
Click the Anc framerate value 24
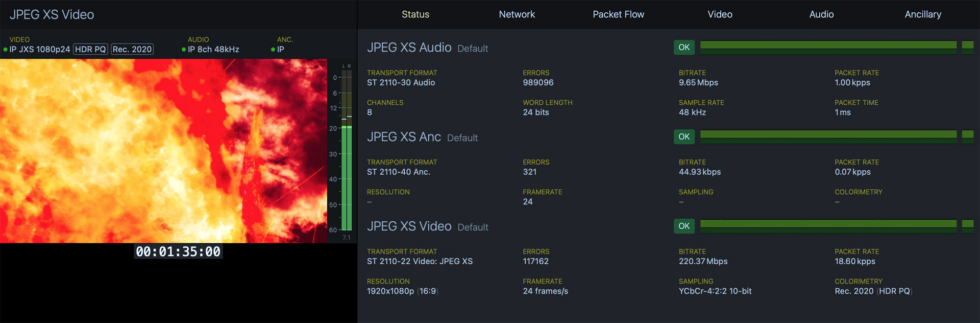[528, 202]
